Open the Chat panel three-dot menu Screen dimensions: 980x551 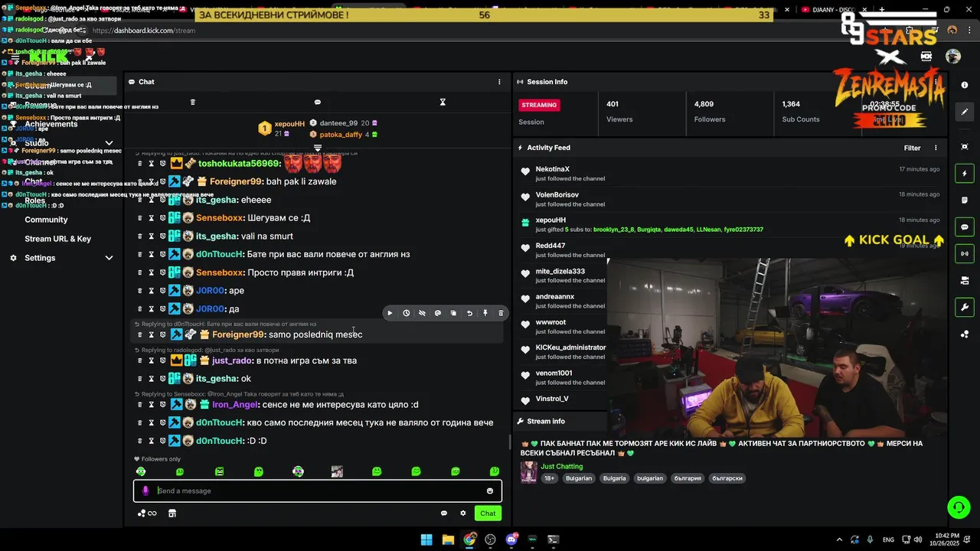499,82
